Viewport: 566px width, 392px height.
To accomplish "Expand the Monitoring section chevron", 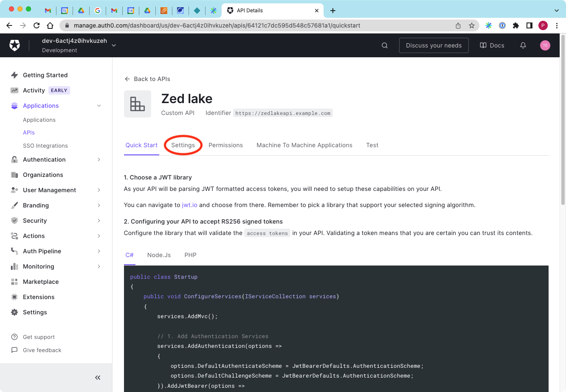I will coord(99,266).
